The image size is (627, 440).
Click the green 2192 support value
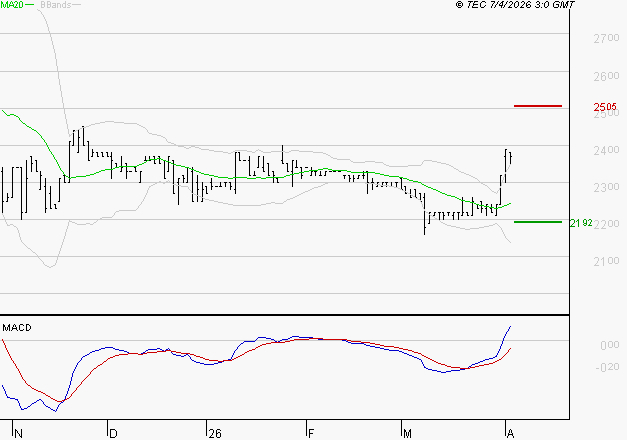coord(581,223)
